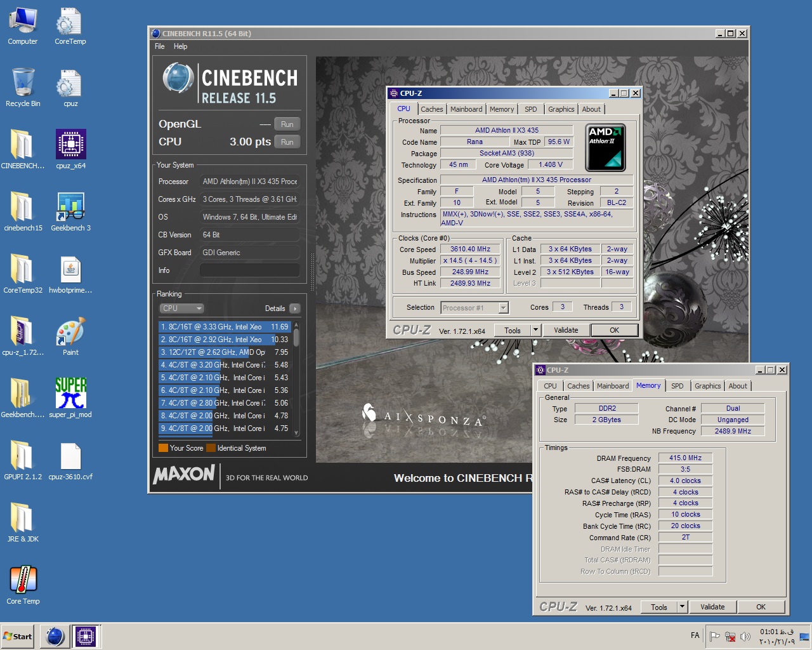
Task: Click OK in upper CPU-Z window
Action: click(614, 330)
